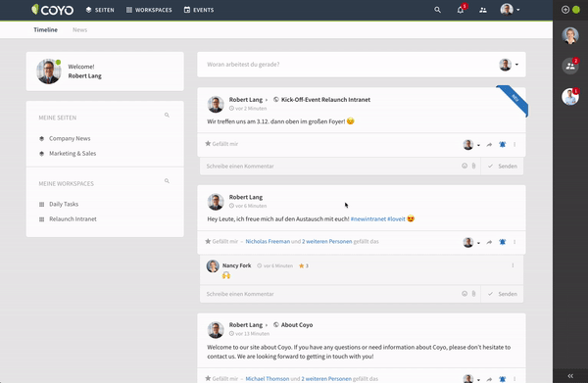Open three-dot menu on Nancy Fork comment

pos(513,265)
